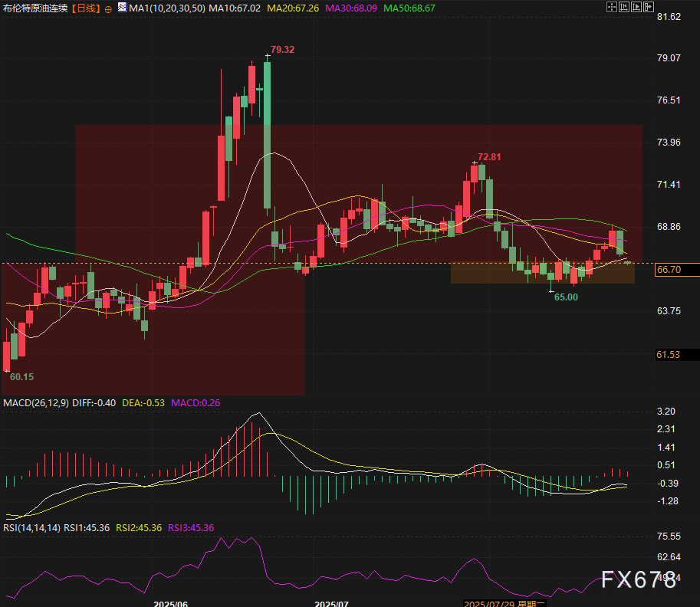Viewport: 700px width, 607px height.
Task: Click the exit arrow icon at top right
Action: pos(649,8)
